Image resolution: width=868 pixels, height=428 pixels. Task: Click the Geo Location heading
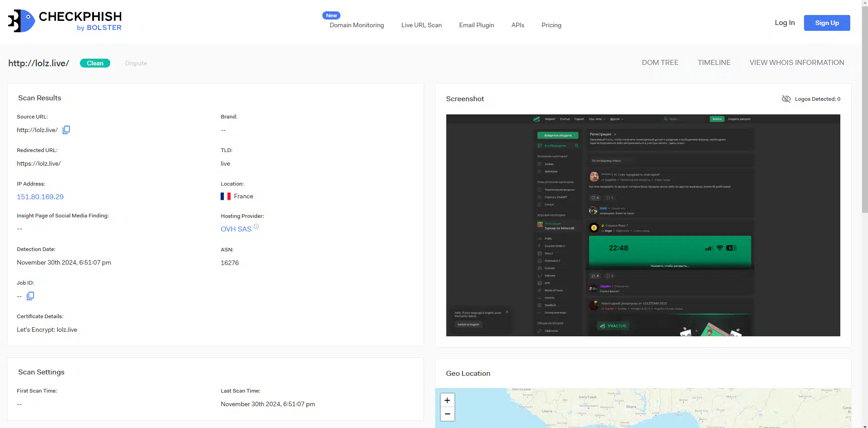pyautogui.click(x=468, y=374)
